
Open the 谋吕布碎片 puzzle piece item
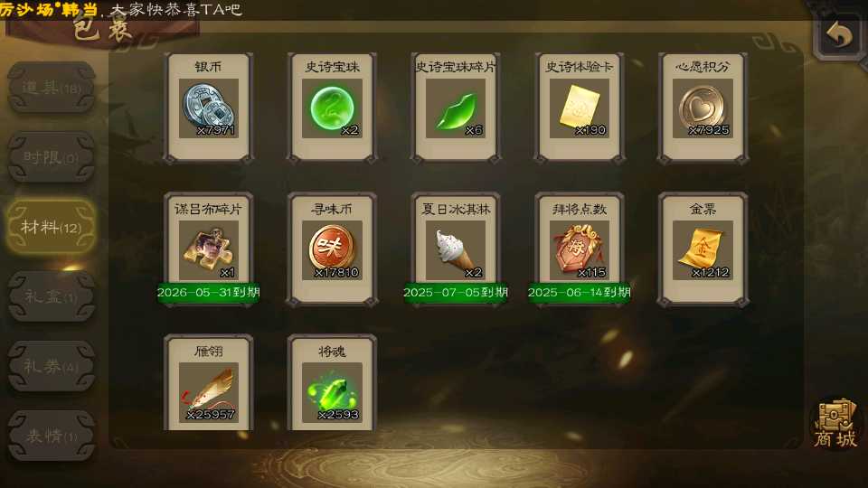tap(209, 249)
